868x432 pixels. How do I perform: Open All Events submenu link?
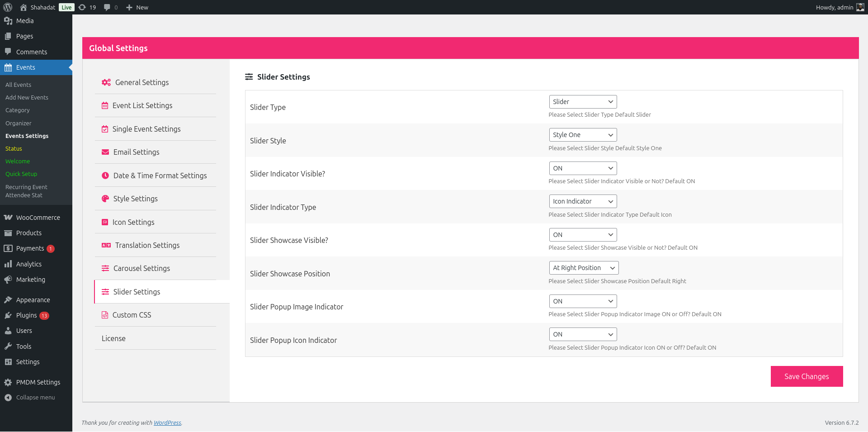(x=19, y=85)
